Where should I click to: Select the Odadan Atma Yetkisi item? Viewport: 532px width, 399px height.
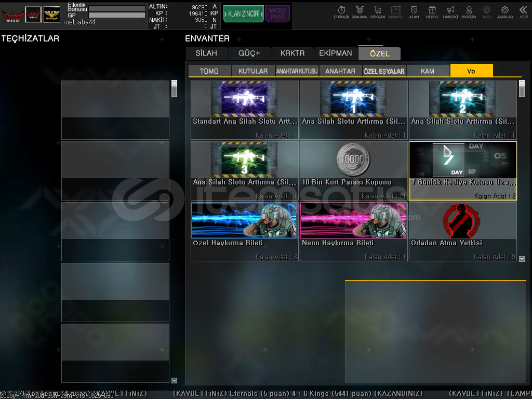click(x=462, y=231)
